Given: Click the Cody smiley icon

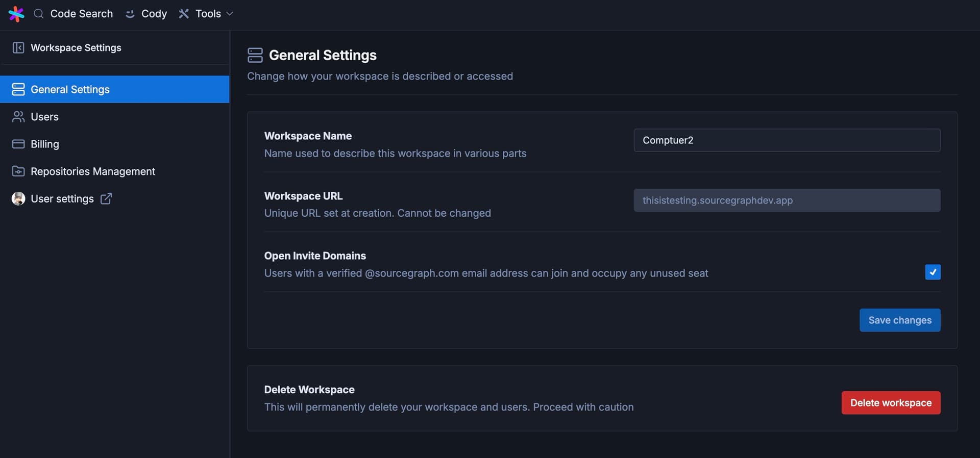Looking at the screenshot, I should pyautogui.click(x=130, y=14).
